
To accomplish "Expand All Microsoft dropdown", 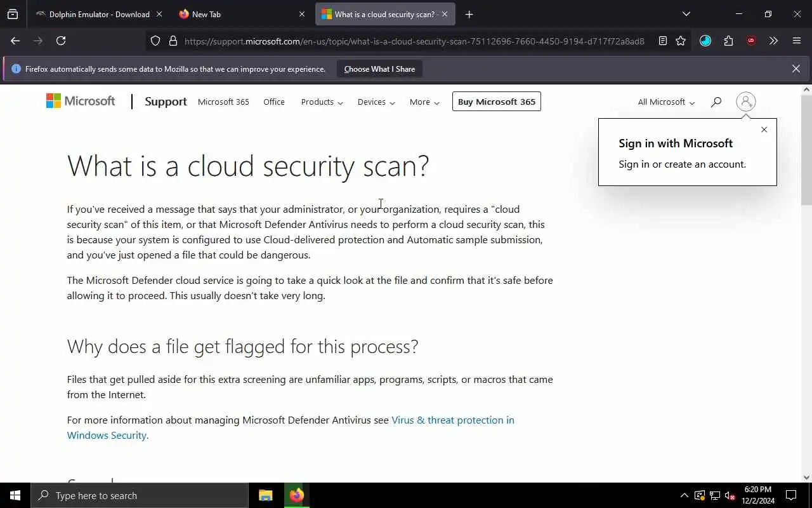I will (x=666, y=102).
